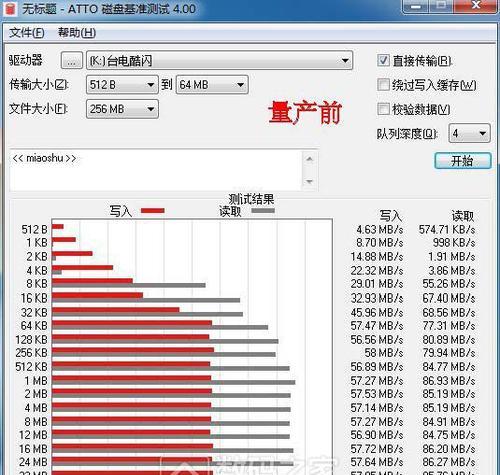
Task: Click read value 86.27 MB/s
Action: [449, 462]
